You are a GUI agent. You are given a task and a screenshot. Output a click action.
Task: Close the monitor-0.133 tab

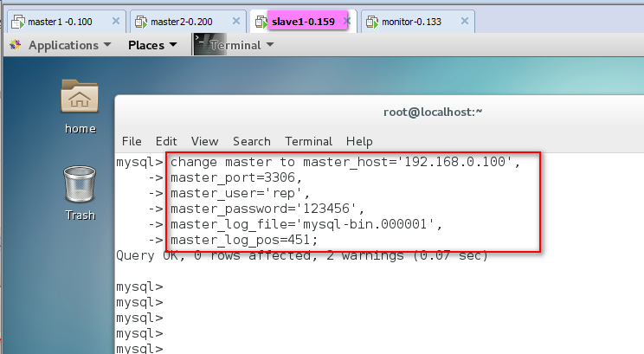pos(465,21)
